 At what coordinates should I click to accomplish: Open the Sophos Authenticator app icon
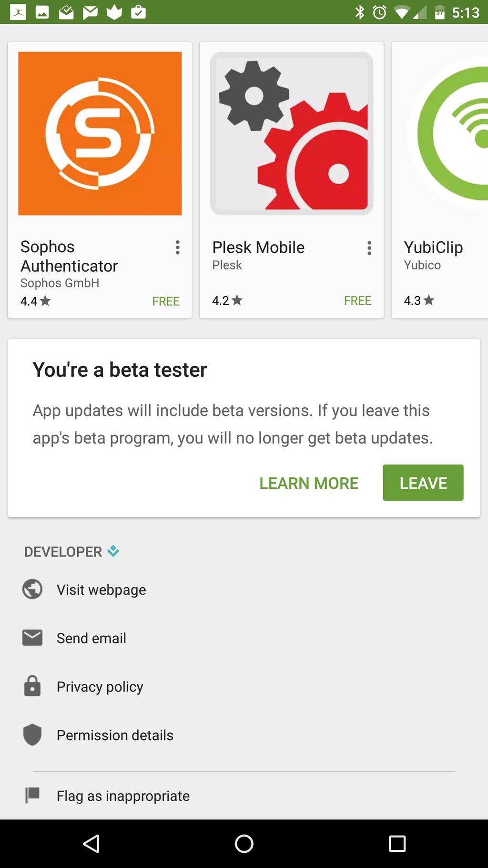(x=100, y=134)
